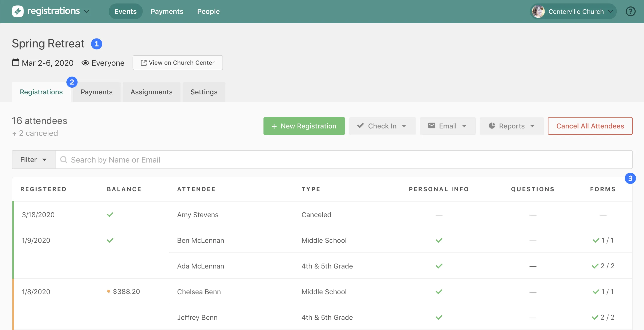The image size is (644, 330).
Task: Open the Filter dropdown
Action: [x=34, y=160]
